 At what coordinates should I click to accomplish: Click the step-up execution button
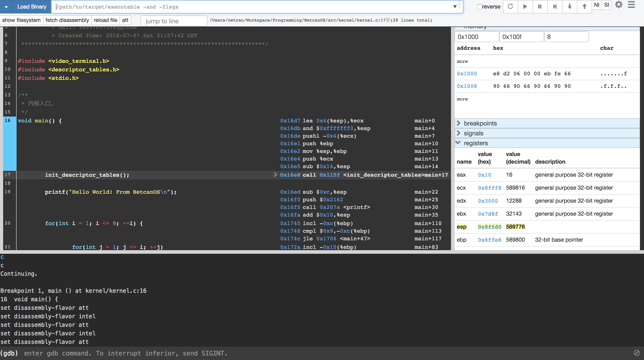click(585, 6)
